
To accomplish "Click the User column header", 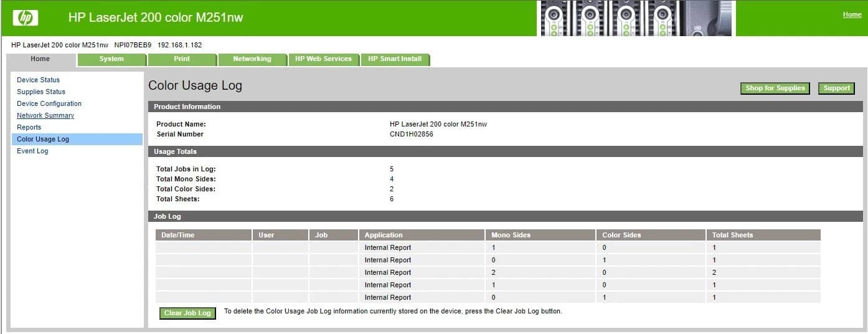I will [280, 235].
